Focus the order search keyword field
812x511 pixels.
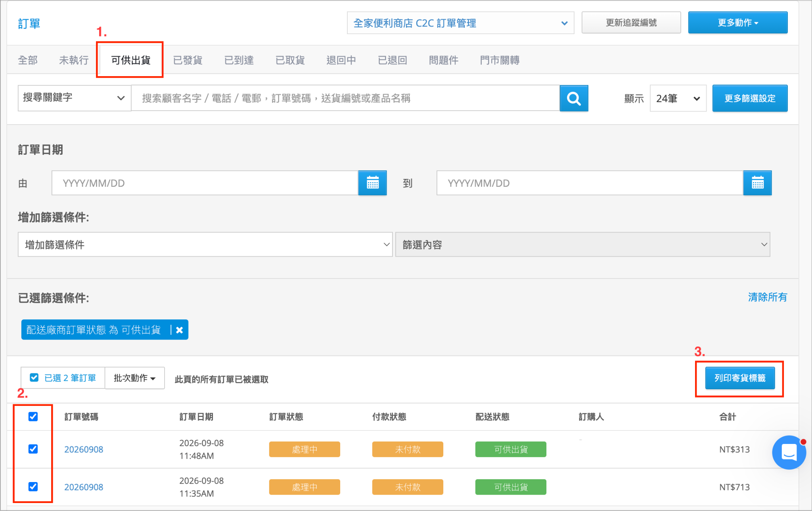point(345,98)
